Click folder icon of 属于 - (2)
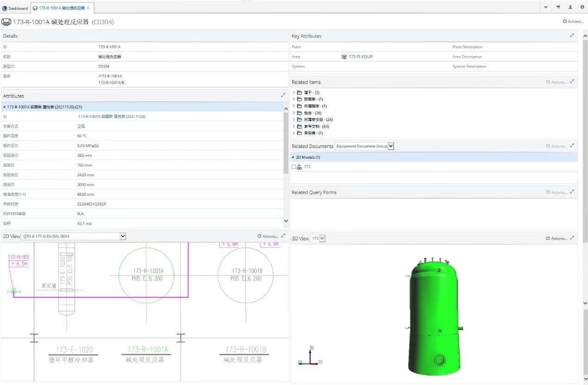Image resolution: width=588 pixels, height=385 pixels. coord(300,92)
